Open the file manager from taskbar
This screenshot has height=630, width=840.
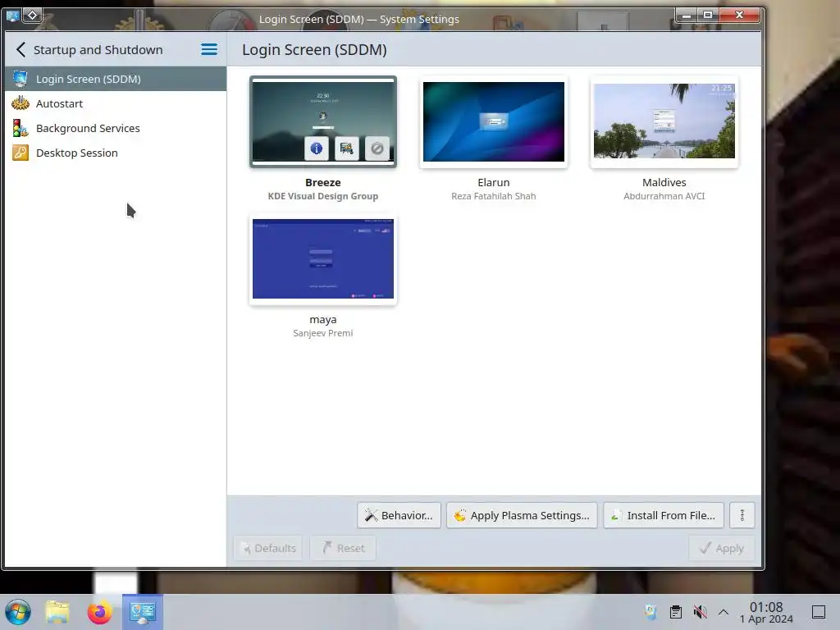(58, 612)
